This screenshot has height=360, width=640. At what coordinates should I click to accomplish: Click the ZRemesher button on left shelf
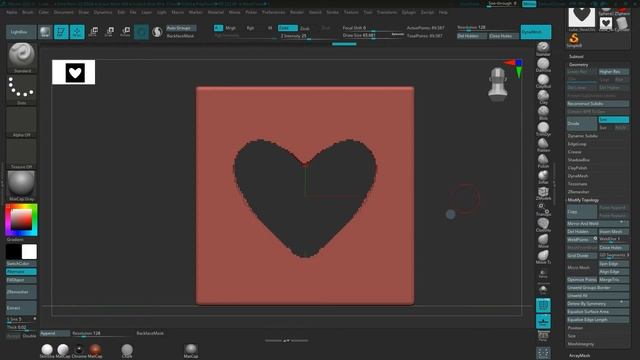click(x=21, y=292)
